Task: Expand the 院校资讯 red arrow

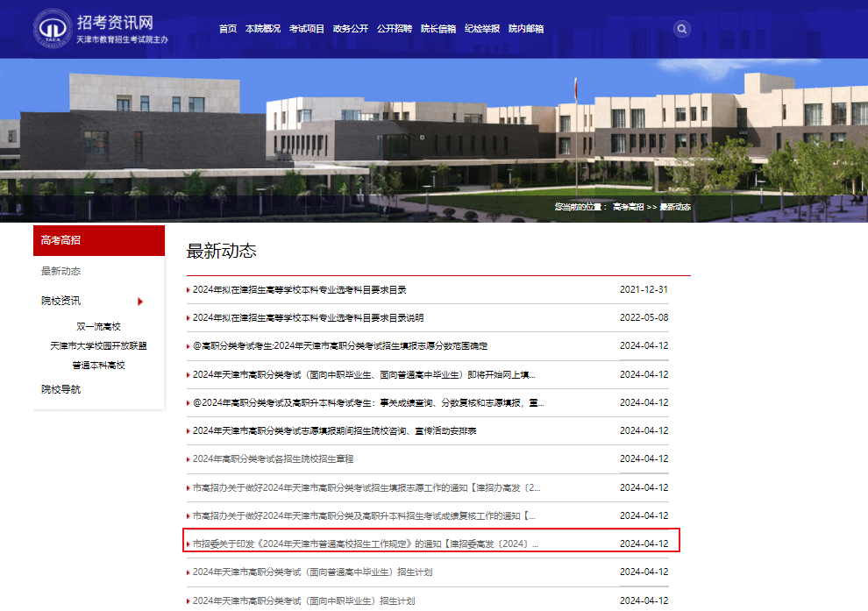Action: [140, 302]
